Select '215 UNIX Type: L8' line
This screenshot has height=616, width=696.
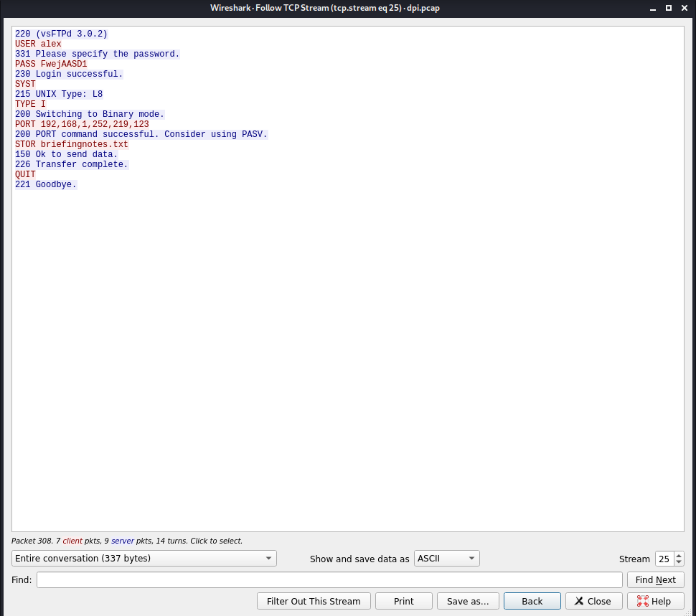pos(59,94)
